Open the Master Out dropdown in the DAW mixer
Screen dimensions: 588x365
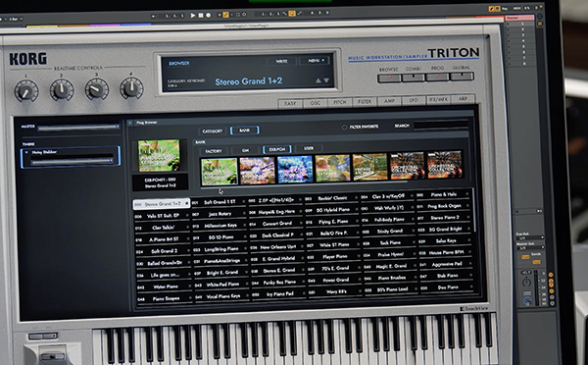(530, 248)
